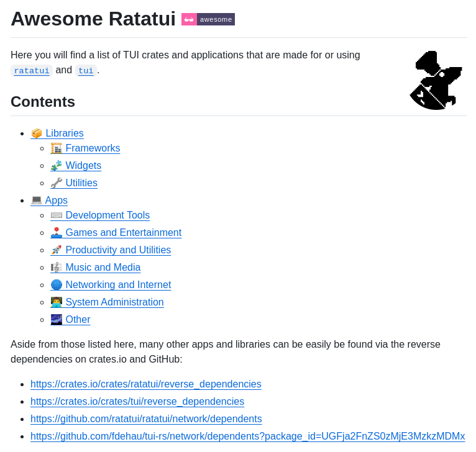
Task: Click the Ratatui rat chef logo
Action: 436,80
